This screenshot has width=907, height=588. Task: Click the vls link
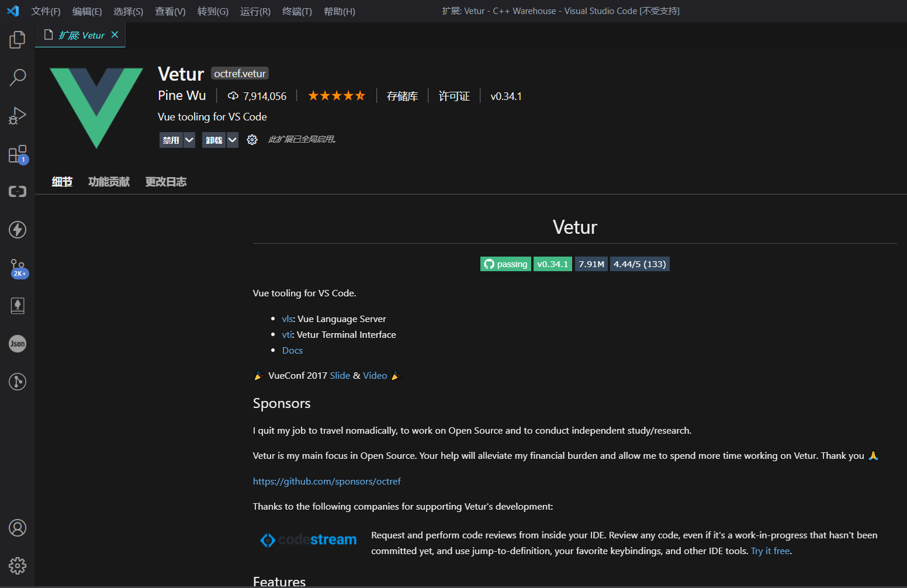pos(287,319)
